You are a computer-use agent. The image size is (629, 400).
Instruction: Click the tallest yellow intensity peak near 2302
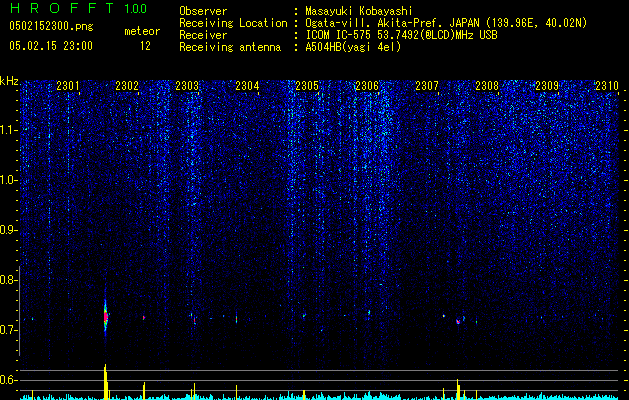(x=106, y=382)
